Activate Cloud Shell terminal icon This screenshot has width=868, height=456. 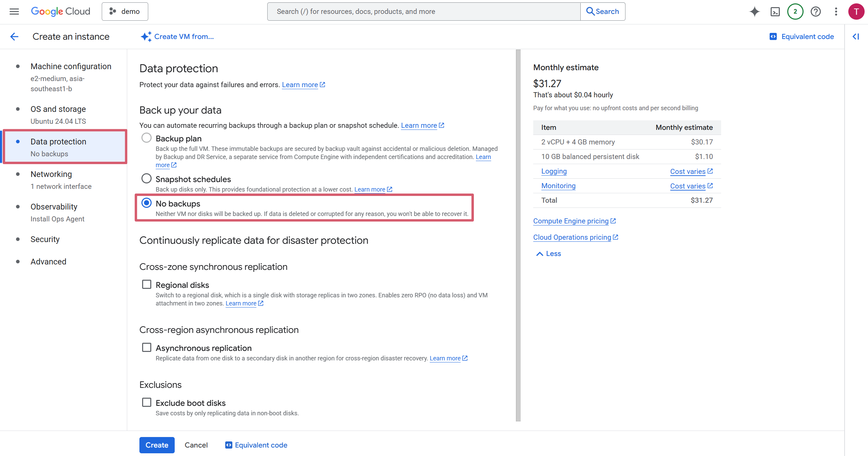pyautogui.click(x=775, y=12)
